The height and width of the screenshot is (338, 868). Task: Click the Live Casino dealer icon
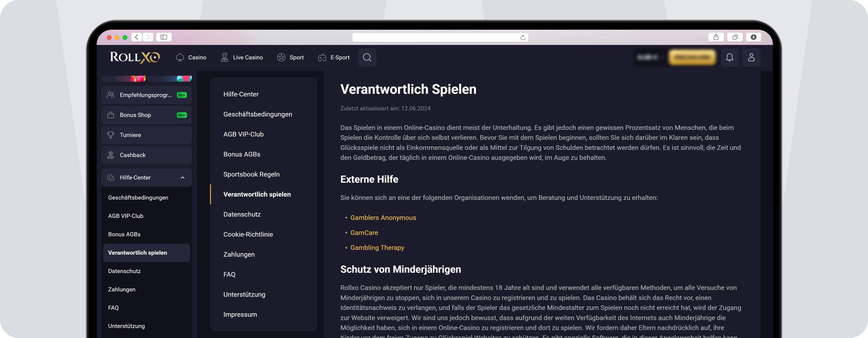click(224, 58)
